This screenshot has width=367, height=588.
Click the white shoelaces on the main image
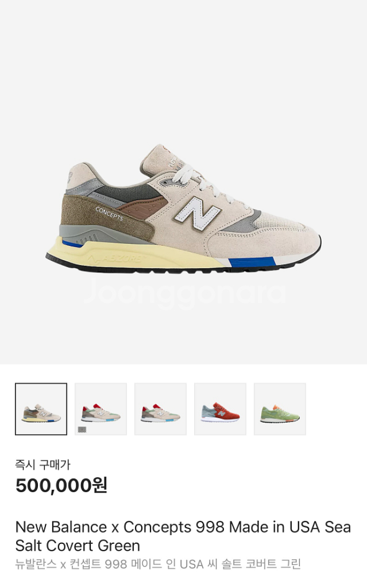(204, 184)
